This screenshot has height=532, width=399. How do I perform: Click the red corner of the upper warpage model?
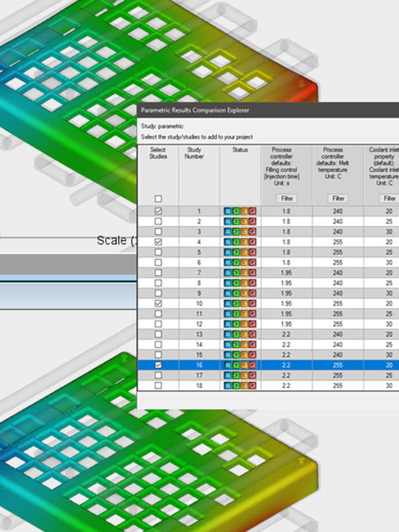click(307, 90)
